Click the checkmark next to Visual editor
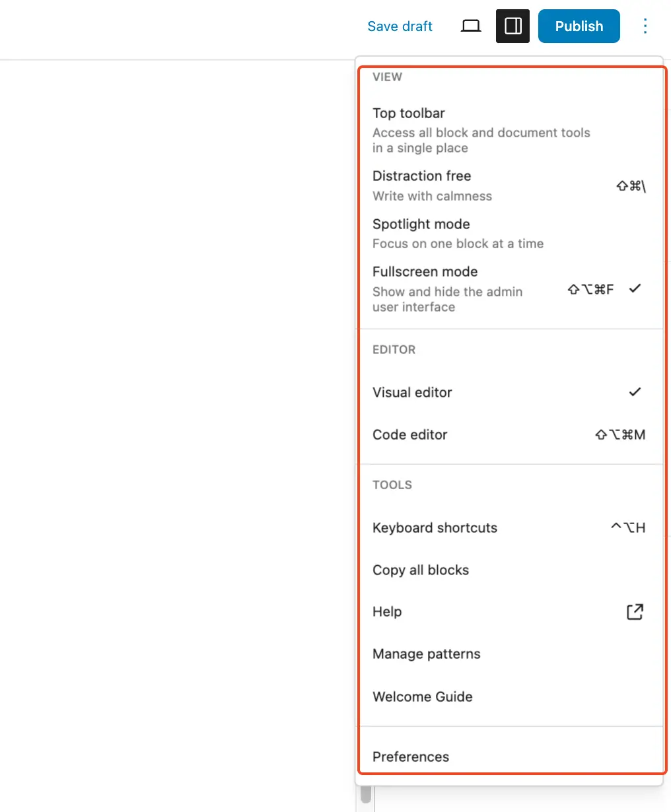This screenshot has height=812, width=671. pos(635,391)
